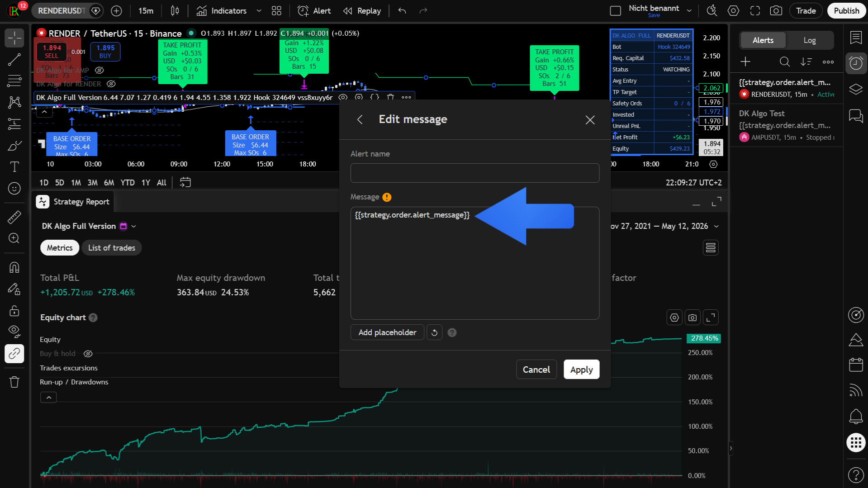The width and height of the screenshot is (868, 488).
Task: Select the trend line drawing tool
Action: pos(14,60)
